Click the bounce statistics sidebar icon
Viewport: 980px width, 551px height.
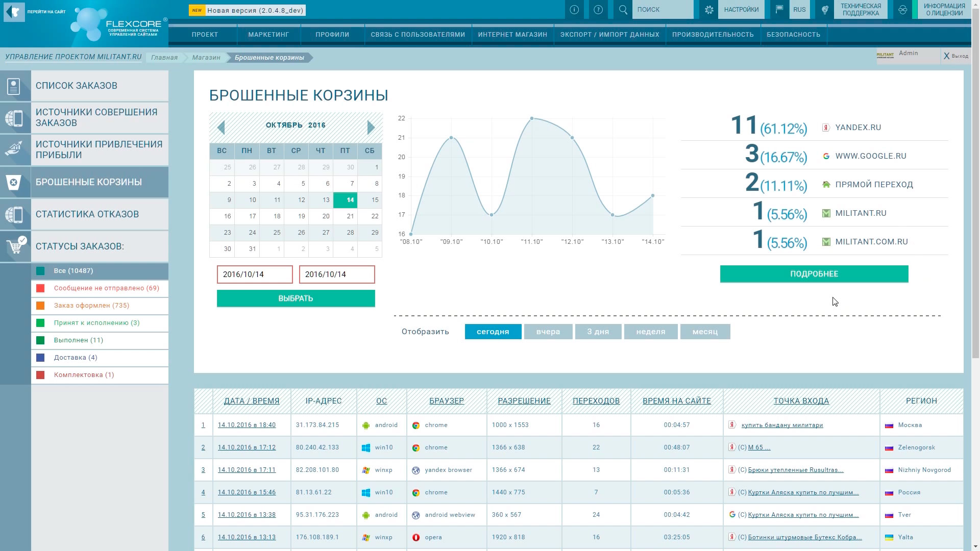14,214
